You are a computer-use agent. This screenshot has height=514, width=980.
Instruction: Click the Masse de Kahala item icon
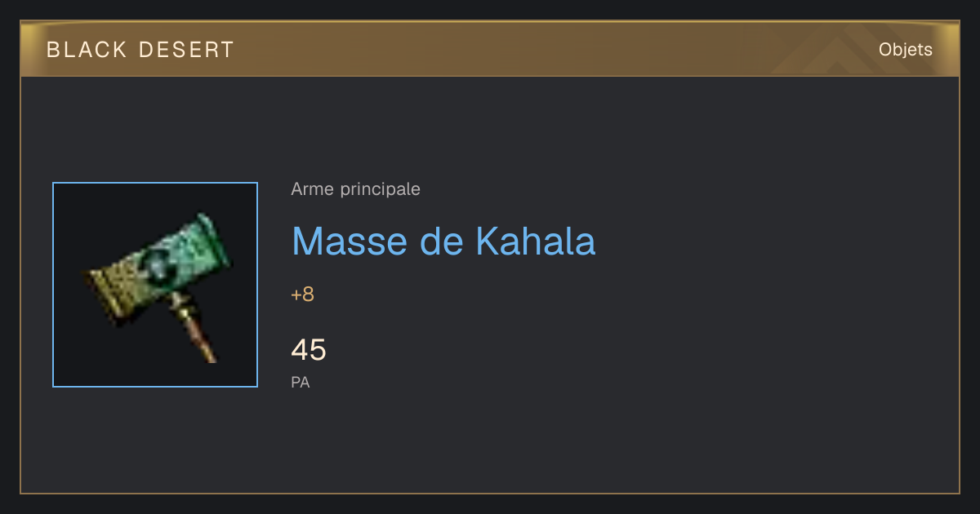click(155, 285)
